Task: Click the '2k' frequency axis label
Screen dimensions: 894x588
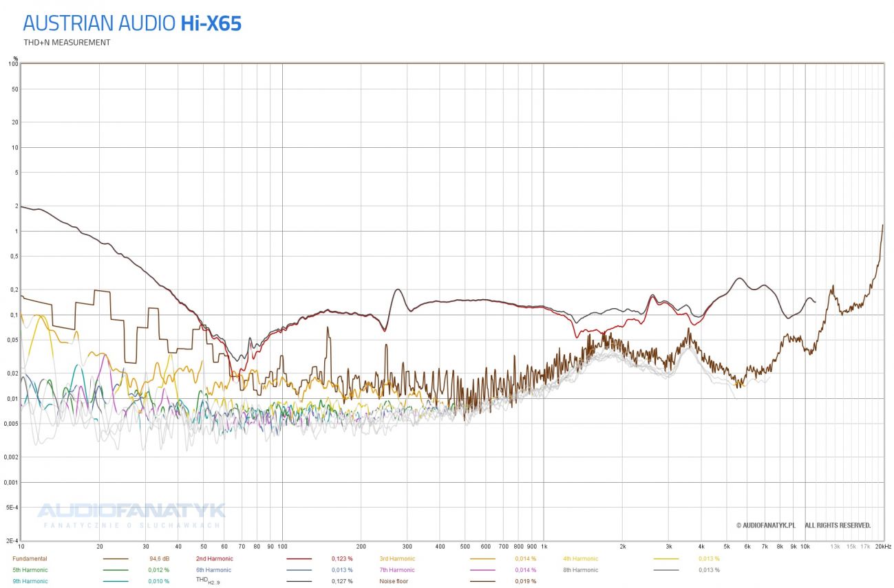Action: (x=623, y=547)
